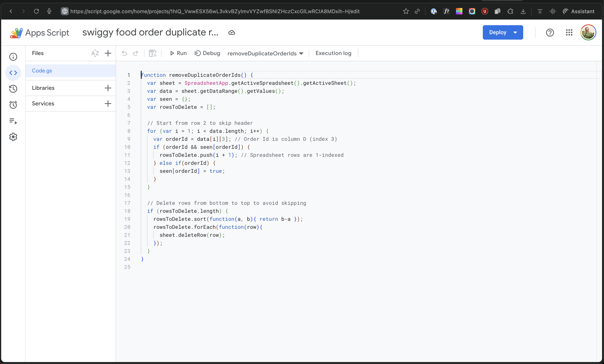The image size is (604, 364).
Task: Open the Deploy button dropdown arrow
Action: pyautogui.click(x=515, y=32)
